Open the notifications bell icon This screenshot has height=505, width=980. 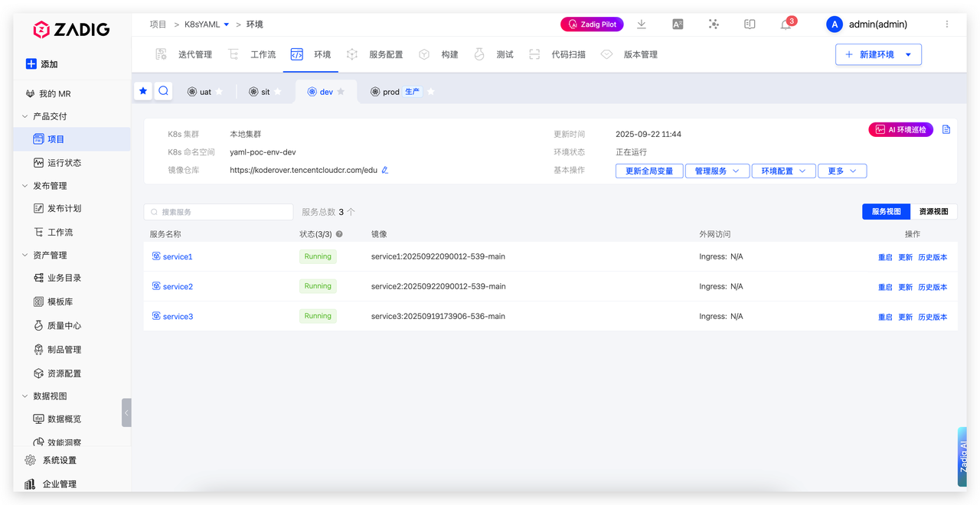coord(786,24)
